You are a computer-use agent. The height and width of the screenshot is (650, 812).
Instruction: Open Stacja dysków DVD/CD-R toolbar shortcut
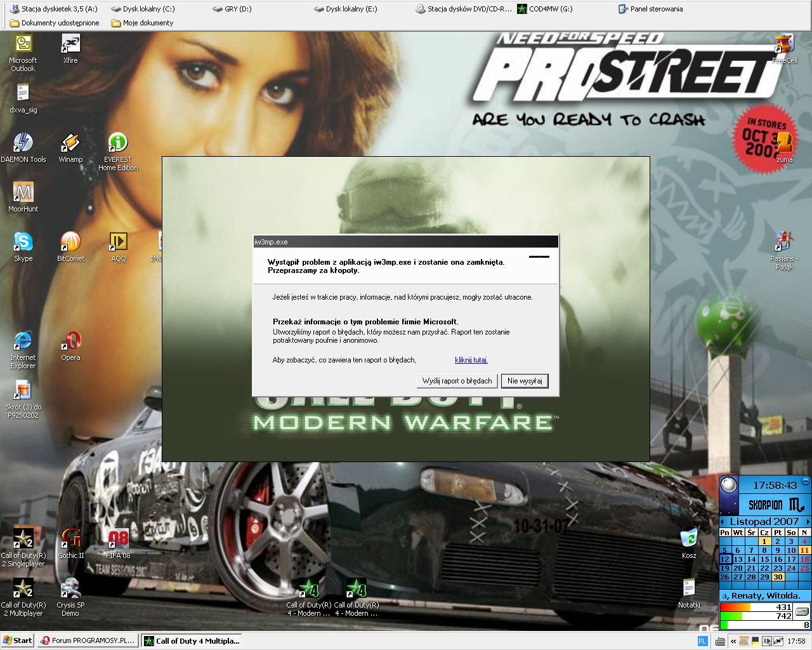(x=463, y=9)
